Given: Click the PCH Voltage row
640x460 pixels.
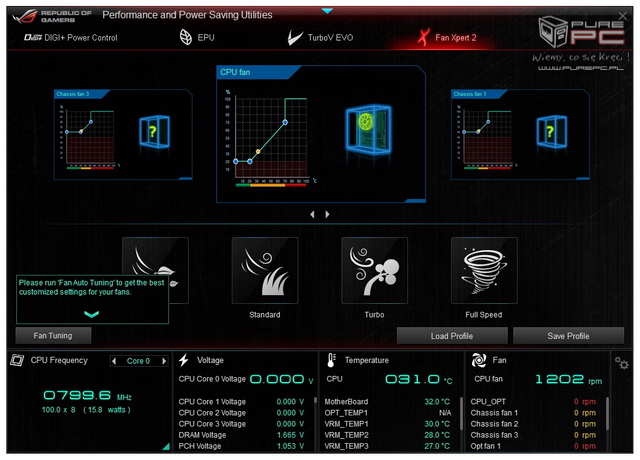Looking at the screenshot, I should click(x=242, y=446).
